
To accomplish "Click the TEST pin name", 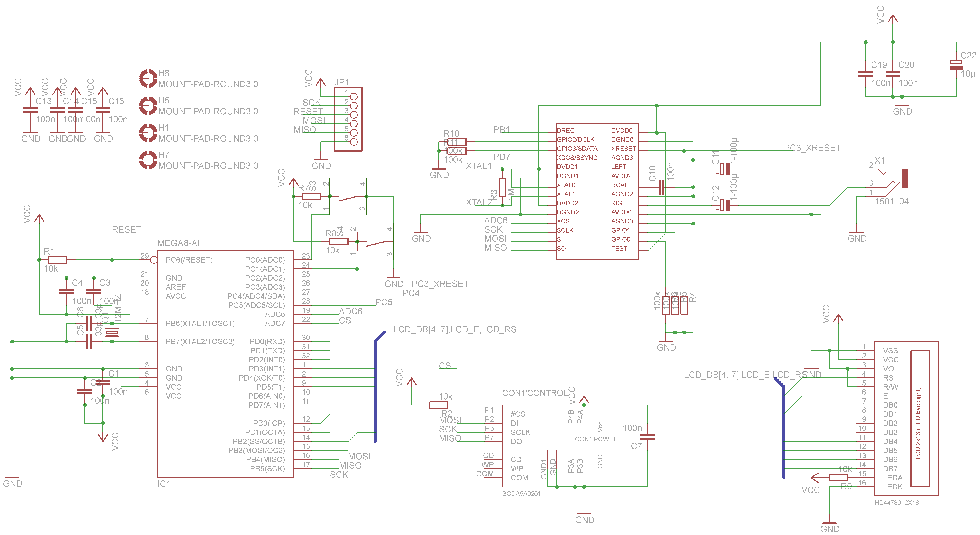I will tap(619, 249).
